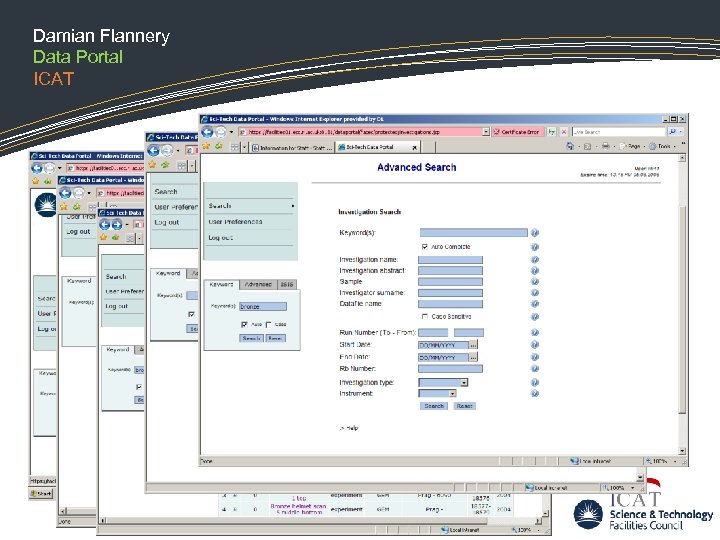Switch to the Keyword tab in the side panel
This screenshot has height=540, width=720.
click(x=221, y=285)
